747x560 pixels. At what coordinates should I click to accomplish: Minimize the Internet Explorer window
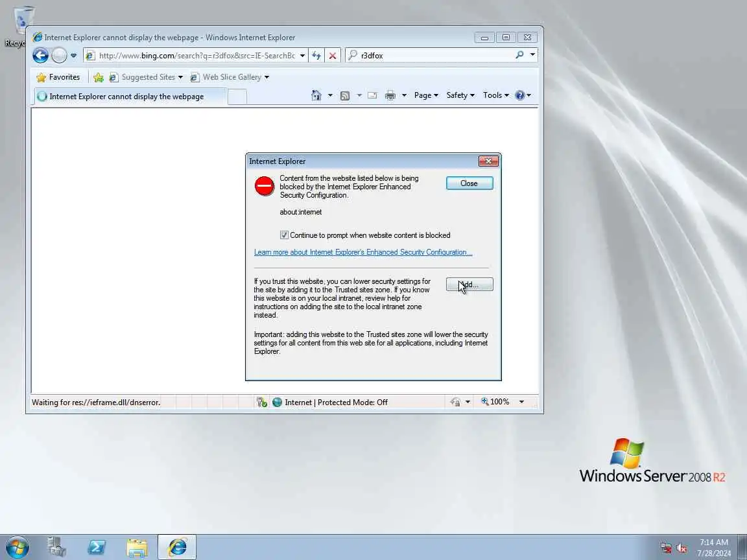[x=484, y=38]
